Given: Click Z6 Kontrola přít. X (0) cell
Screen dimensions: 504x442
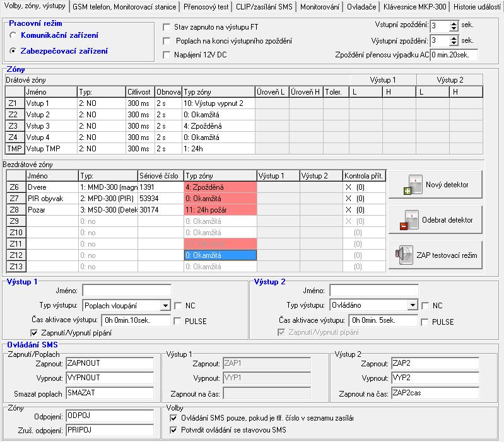Looking at the screenshot, I should pos(364,187).
